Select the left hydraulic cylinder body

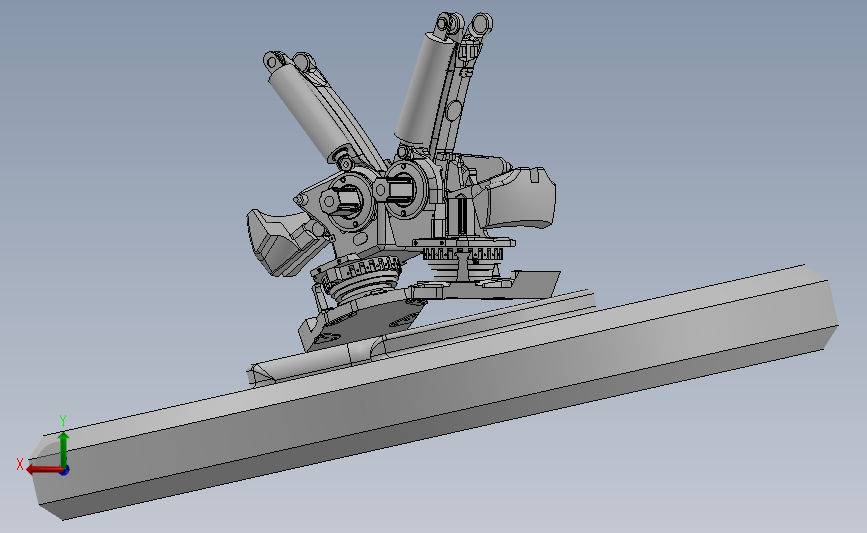click(x=310, y=113)
